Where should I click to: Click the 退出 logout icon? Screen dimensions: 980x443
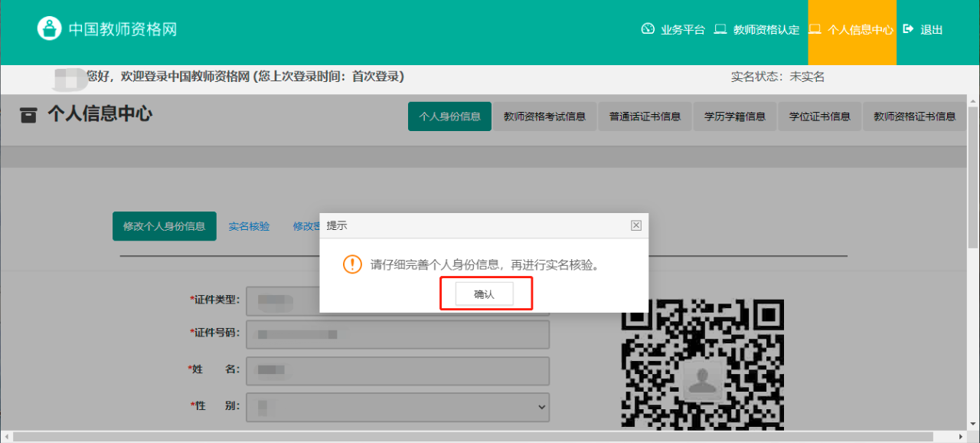(909, 29)
